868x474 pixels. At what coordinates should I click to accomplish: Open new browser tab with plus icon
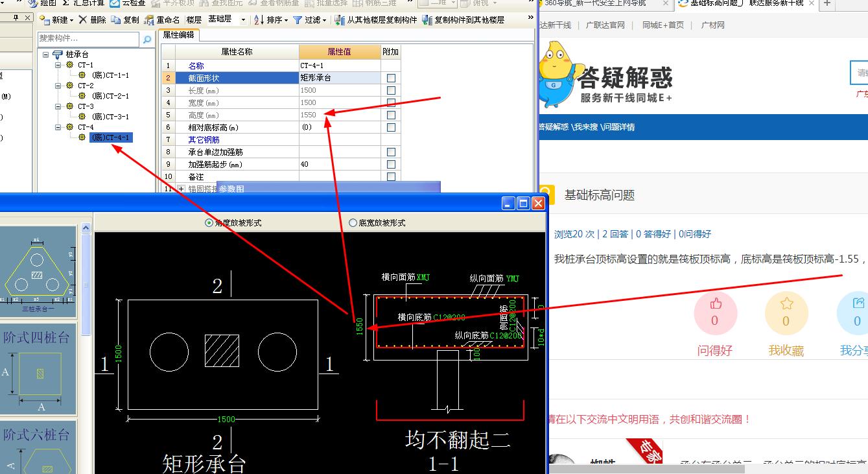pos(827,3)
